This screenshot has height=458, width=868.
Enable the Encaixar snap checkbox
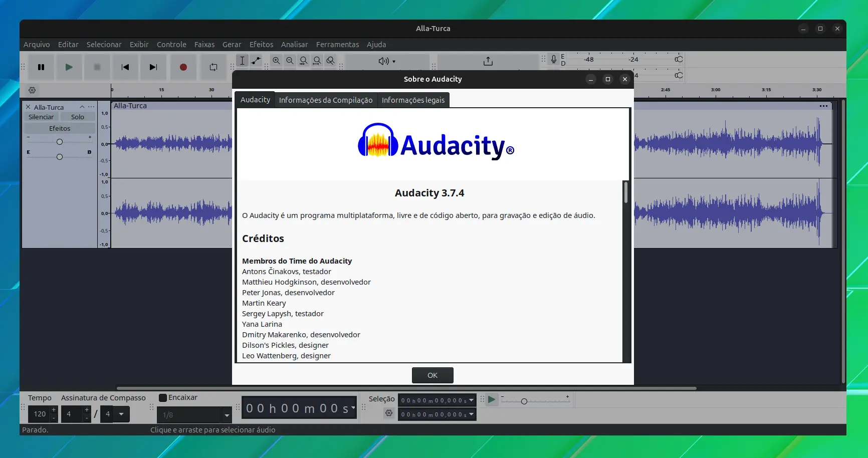(163, 397)
